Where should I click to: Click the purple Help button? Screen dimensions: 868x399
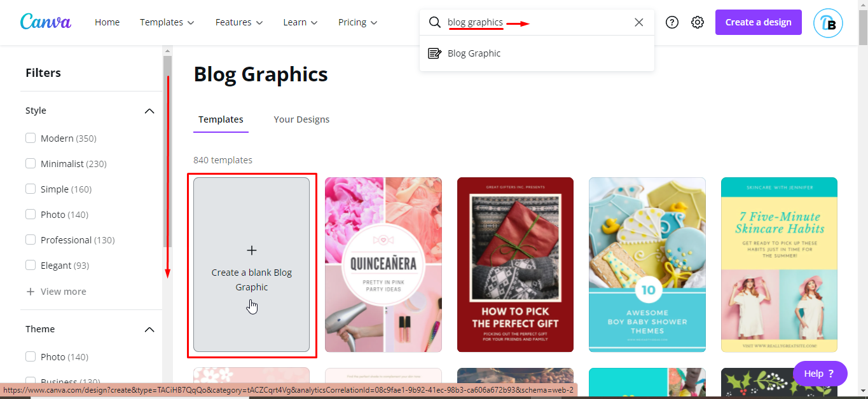820,374
